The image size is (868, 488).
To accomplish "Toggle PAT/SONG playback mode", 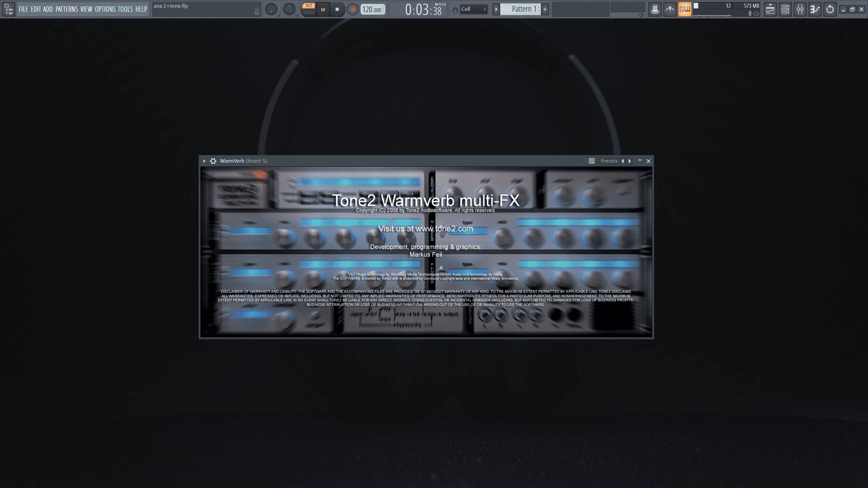I will (308, 9).
